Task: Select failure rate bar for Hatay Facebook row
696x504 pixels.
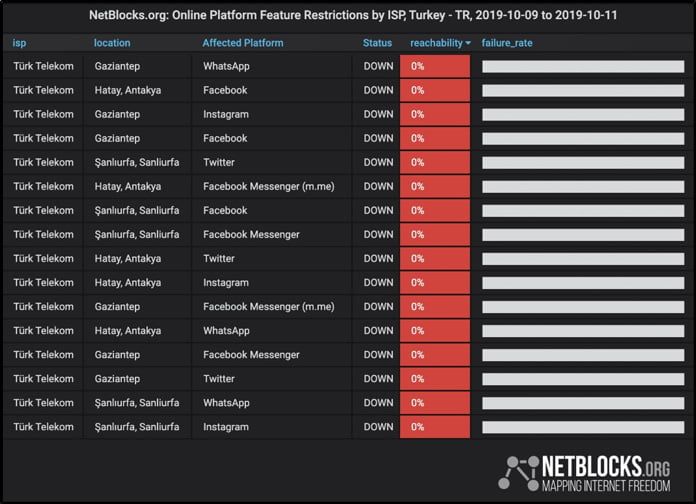Action: (583, 91)
